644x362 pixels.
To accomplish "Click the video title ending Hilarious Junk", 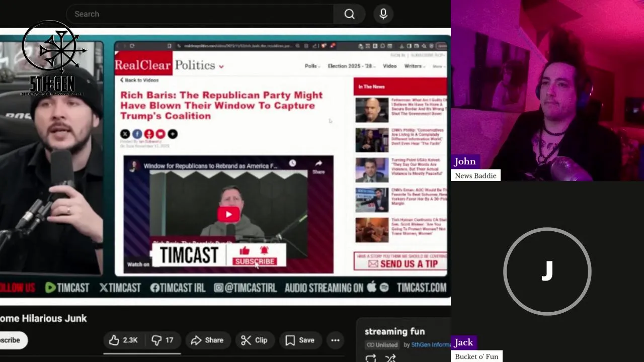I will pyautogui.click(x=43, y=318).
